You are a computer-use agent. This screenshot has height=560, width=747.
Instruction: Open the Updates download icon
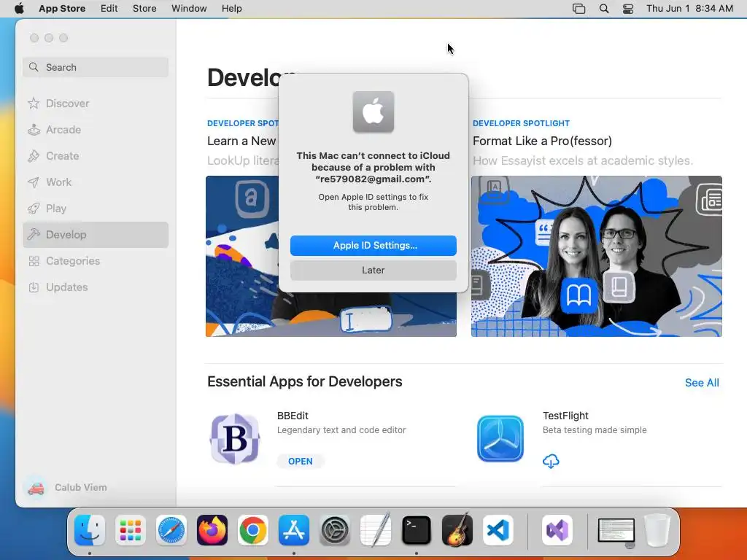coord(34,287)
